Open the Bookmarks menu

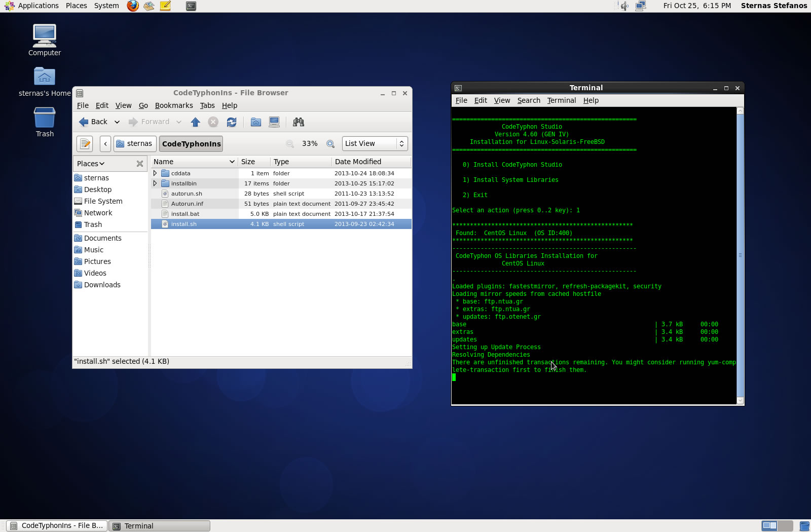(x=174, y=105)
